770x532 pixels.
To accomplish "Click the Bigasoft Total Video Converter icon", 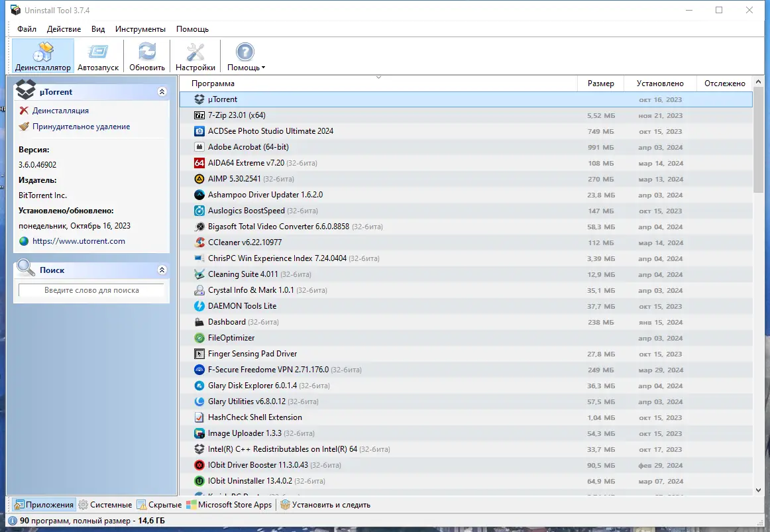I will click(x=199, y=226).
